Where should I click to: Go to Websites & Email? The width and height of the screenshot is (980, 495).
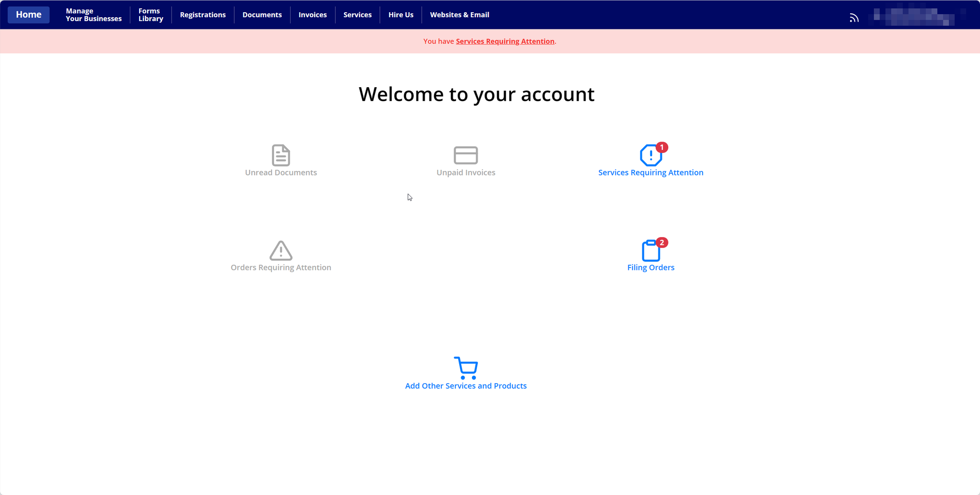click(x=460, y=15)
